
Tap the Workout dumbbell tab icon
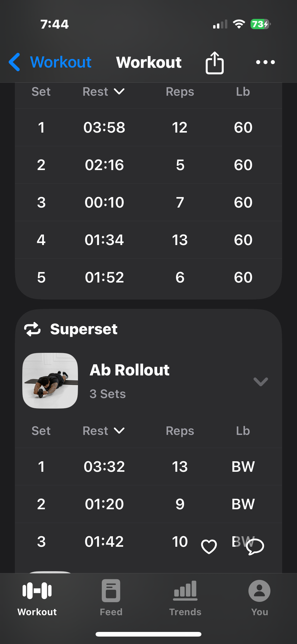click(x=37, y=591)
